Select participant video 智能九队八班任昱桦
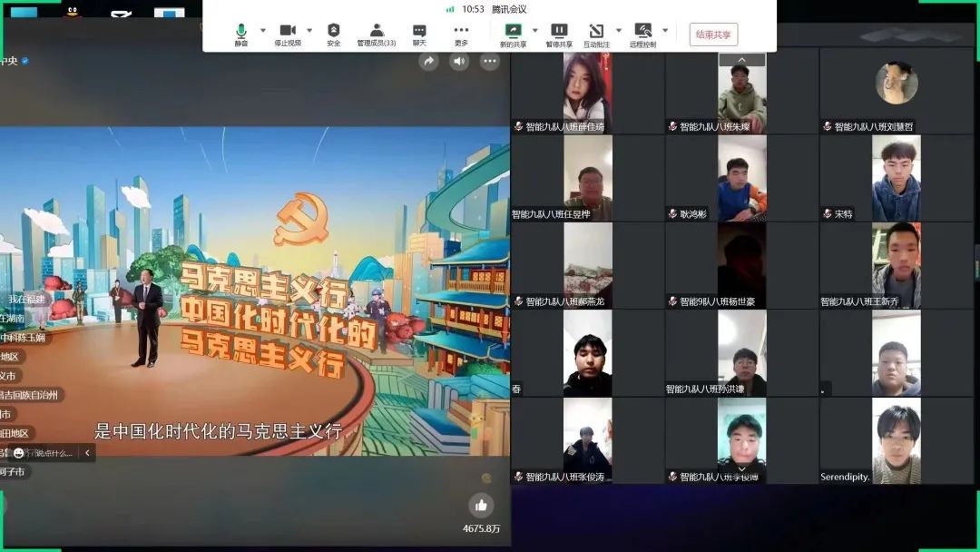This screenshot has width=980, height=552. point(587,178)
